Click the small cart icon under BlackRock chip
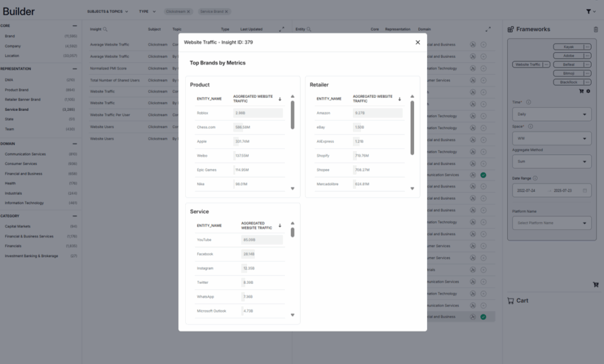The height and width of the screenshot is (364, 604). point(581,91)
